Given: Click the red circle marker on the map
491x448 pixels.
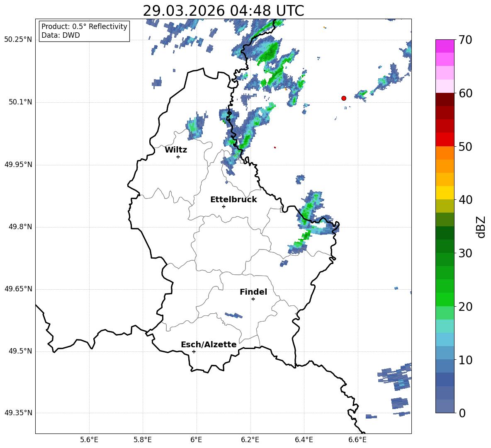Looking at the screenshot, I should pos(343,98).
